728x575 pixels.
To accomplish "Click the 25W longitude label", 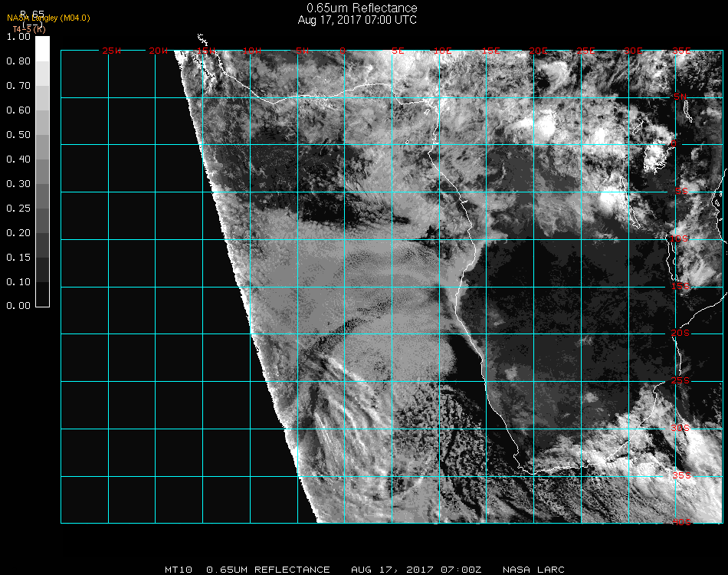I will (111, 51).
